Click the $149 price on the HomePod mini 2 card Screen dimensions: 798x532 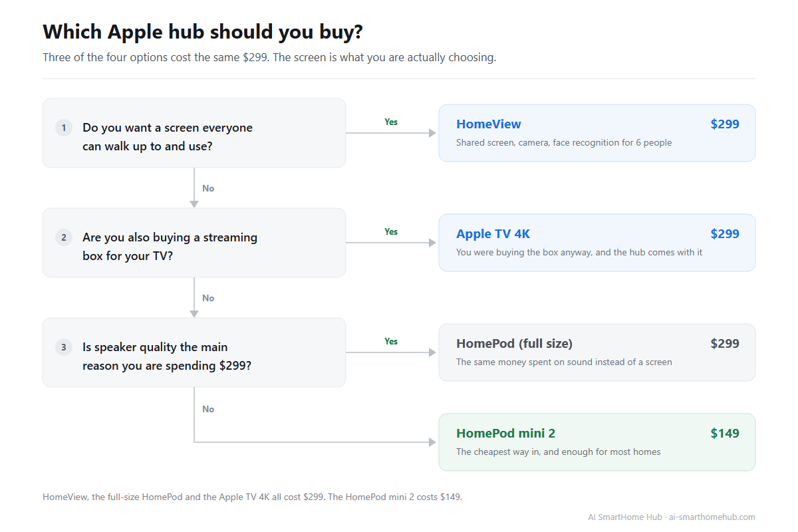point(725,434)
